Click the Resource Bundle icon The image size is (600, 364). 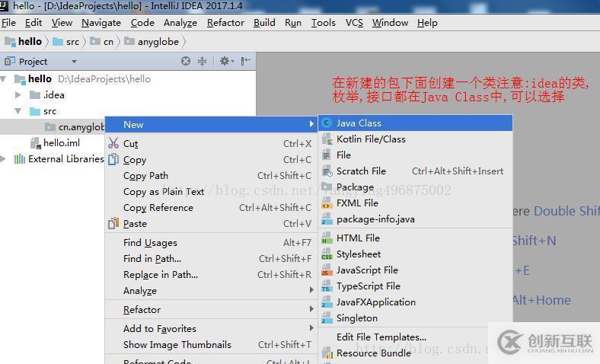pos(327,353)
